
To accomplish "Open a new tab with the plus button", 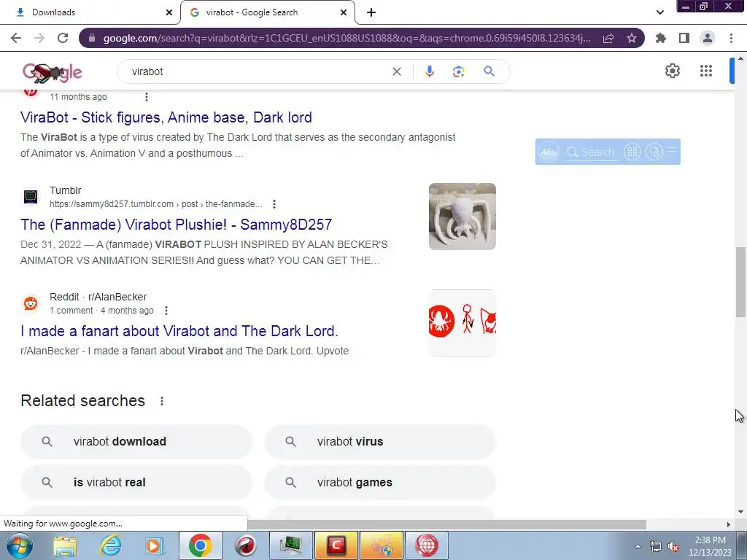I will (371, 12).
